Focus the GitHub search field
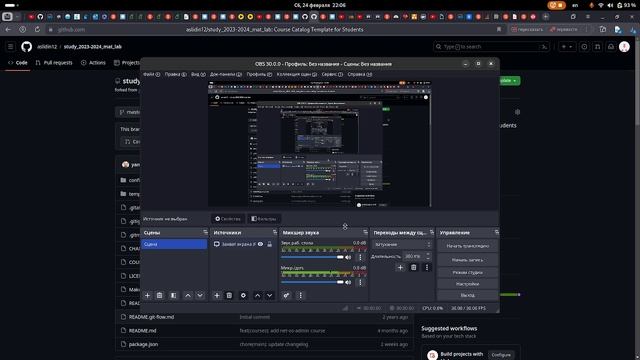 tap(491, 47)
